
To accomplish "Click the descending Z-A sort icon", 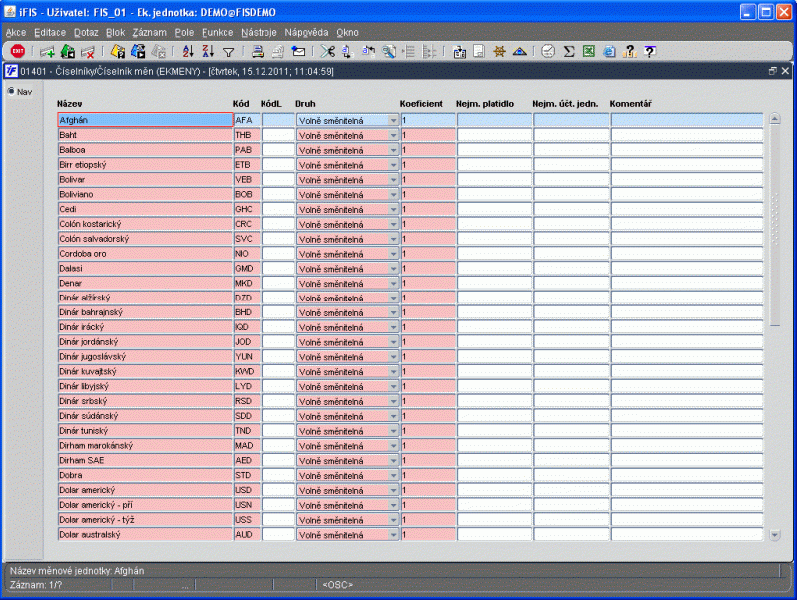I will pos(207,51).
